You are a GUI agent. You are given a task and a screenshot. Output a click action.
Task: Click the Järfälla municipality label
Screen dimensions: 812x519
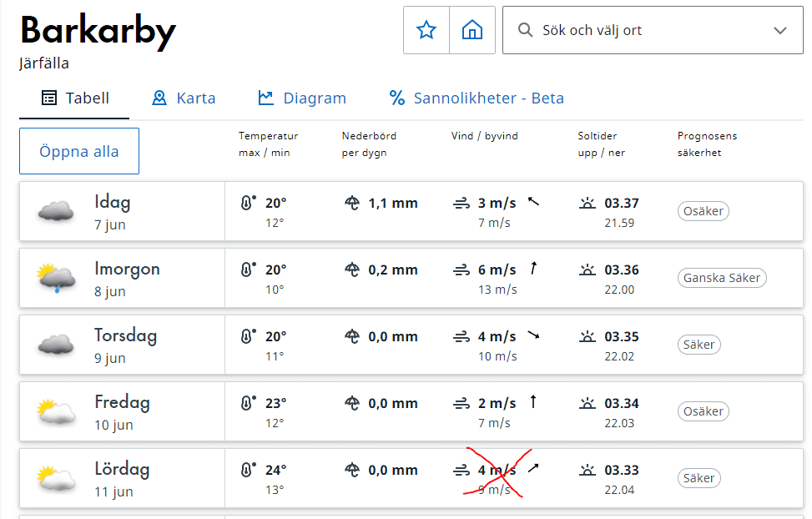pyautogui.click(x=44, y=63)
